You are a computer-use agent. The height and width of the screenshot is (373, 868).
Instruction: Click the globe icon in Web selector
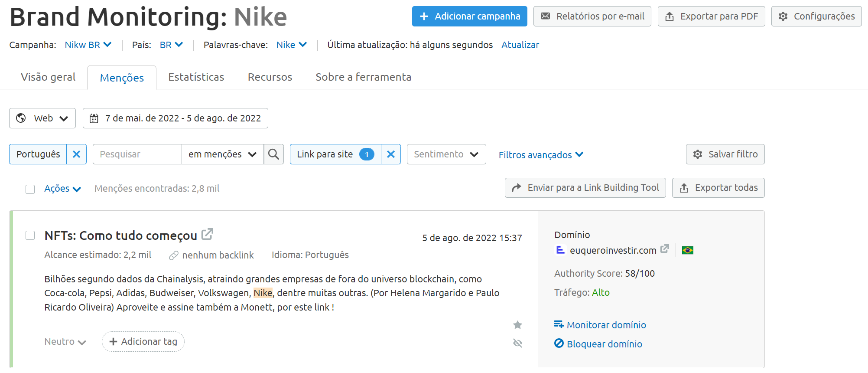pos(21,118)
